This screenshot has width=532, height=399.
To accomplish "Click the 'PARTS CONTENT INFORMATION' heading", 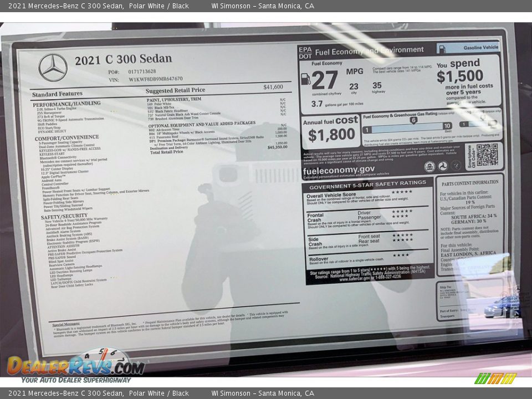I will tap(470, 183).
